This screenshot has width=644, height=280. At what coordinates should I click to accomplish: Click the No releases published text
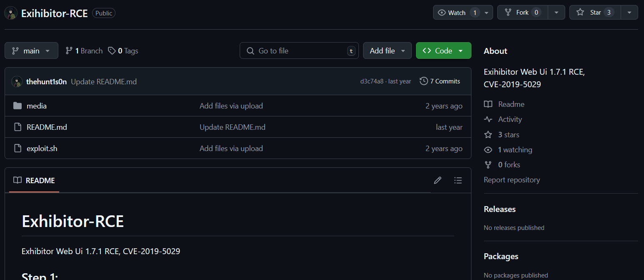(x=514, y=228)
